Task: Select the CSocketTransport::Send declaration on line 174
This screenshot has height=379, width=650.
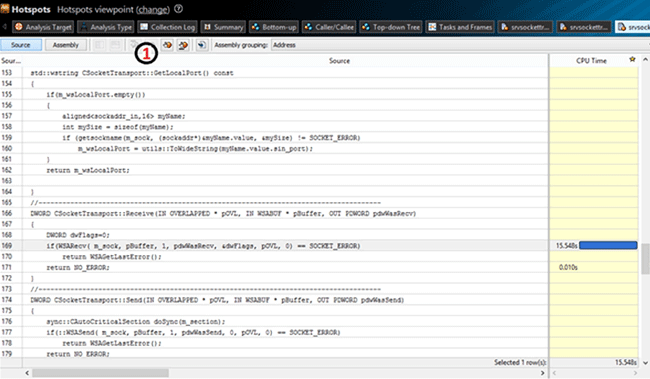Action: coord(217,300)
